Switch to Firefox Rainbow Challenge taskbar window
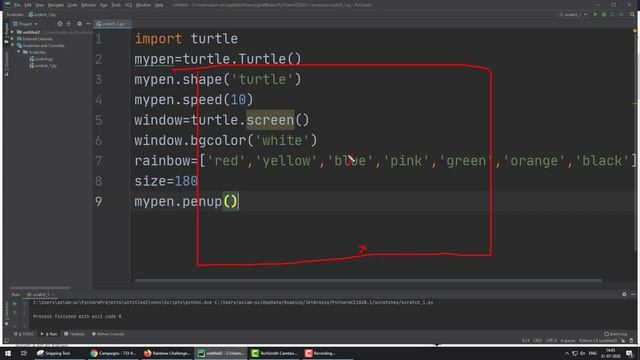 coord(167,353)
